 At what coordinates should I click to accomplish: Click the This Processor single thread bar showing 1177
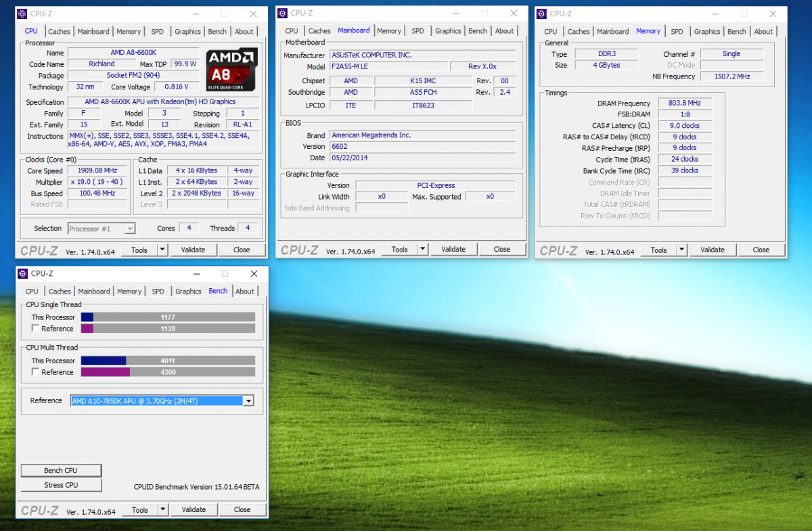coord(168,317)
